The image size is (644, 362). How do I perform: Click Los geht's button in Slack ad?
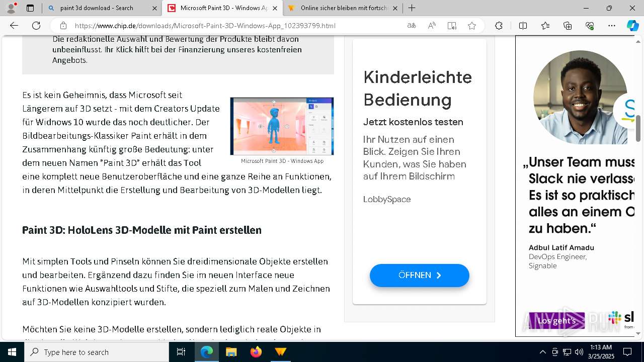tap(556, 321)
